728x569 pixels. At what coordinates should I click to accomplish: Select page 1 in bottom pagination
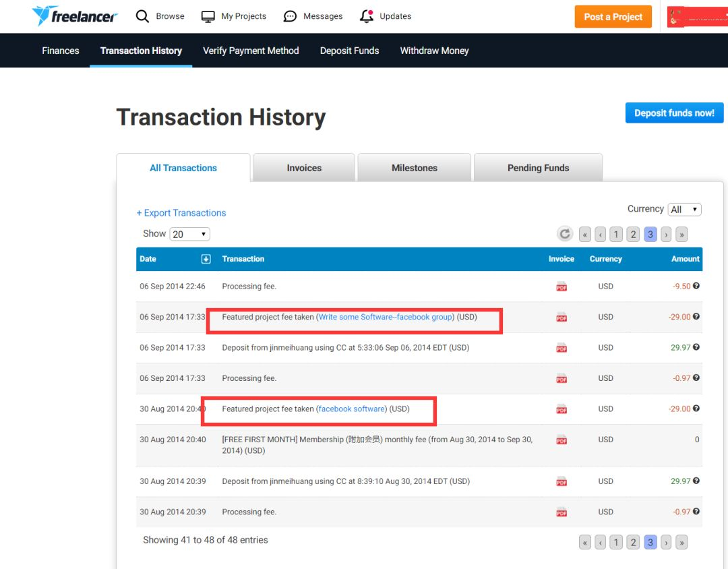point(616,542)
